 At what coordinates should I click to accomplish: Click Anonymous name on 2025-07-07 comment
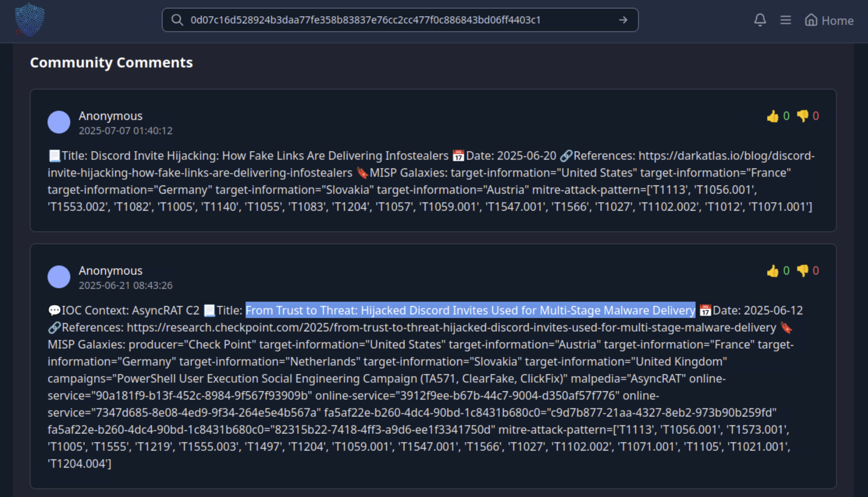[x=110, y=116]
